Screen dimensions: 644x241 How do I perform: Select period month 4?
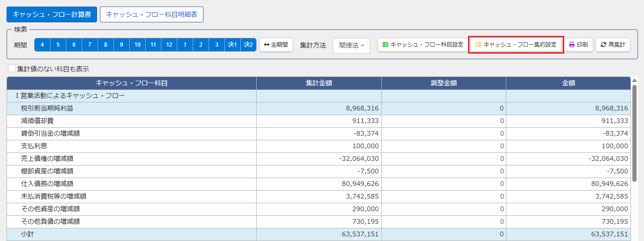click(42, 45)
